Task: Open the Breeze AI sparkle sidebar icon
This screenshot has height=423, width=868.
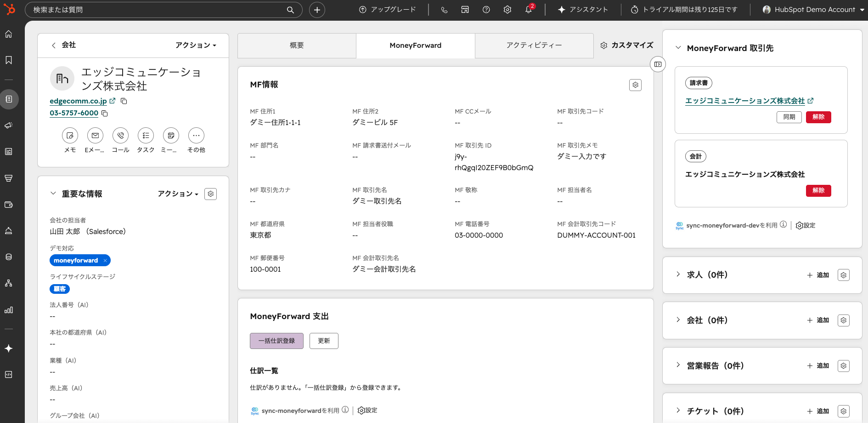Action: (x=9, y=349)
